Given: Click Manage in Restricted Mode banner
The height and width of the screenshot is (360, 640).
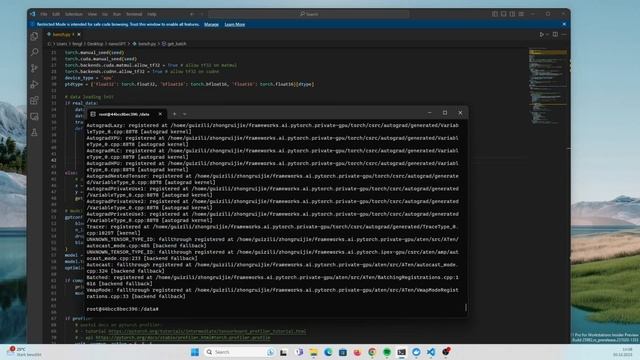Looking at the screenshot, I should (211, 24).
